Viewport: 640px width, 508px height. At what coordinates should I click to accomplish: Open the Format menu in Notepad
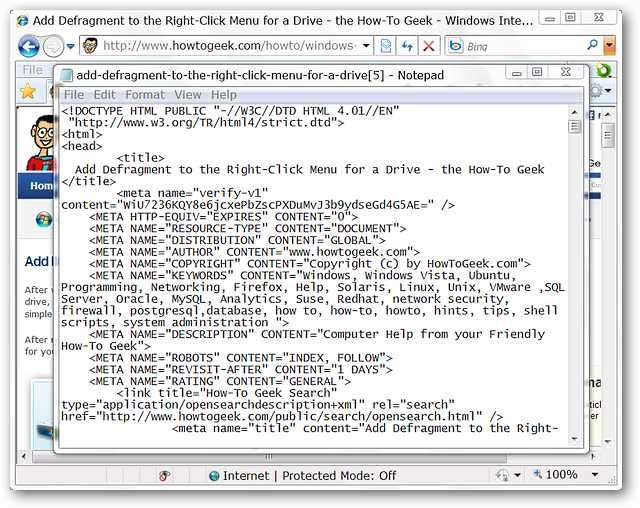point(145,94)
